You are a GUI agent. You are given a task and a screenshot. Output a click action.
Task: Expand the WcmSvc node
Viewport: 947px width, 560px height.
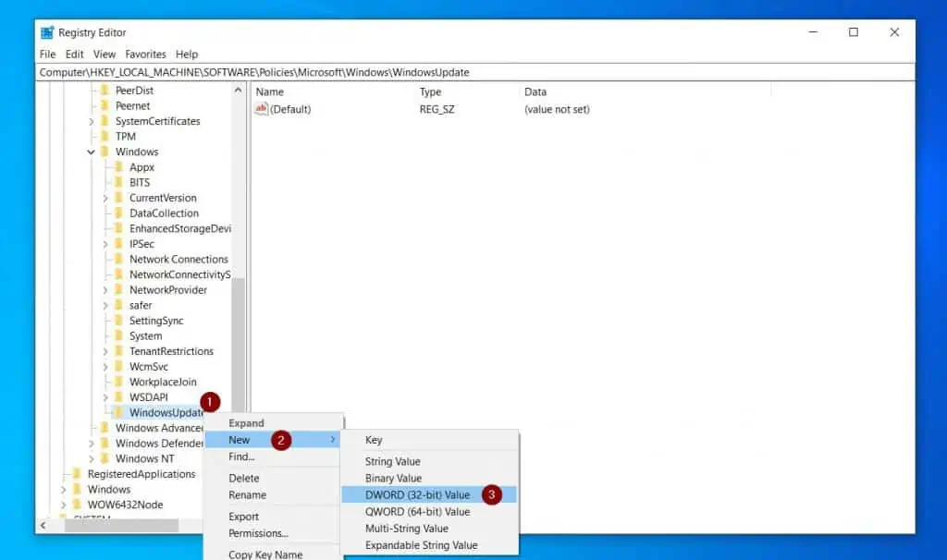(x=105, y=367)
